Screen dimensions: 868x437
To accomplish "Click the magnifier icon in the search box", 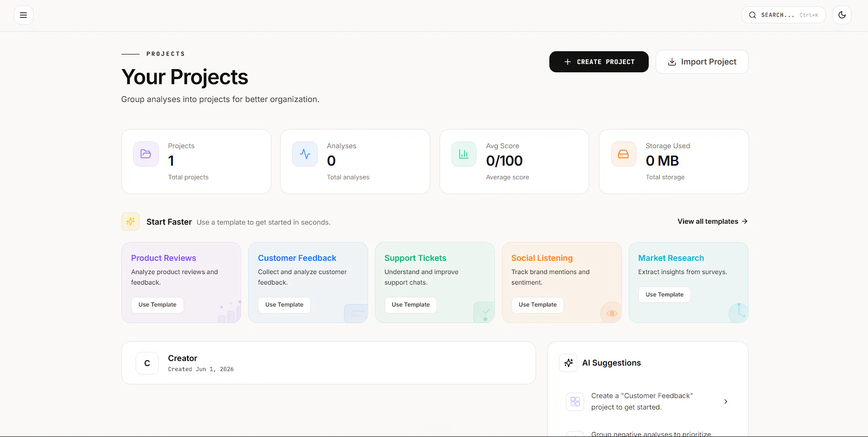I will click(x=752, y=15).
